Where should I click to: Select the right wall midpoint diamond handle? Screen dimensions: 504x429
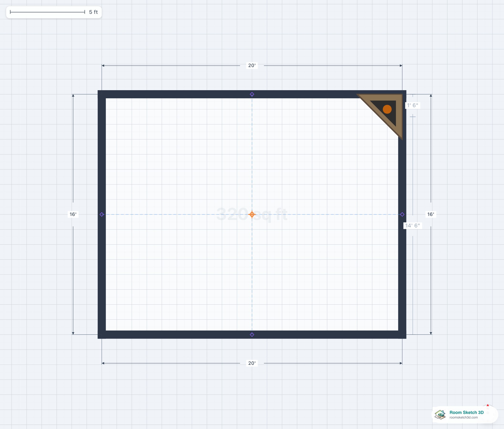point(402,214)
